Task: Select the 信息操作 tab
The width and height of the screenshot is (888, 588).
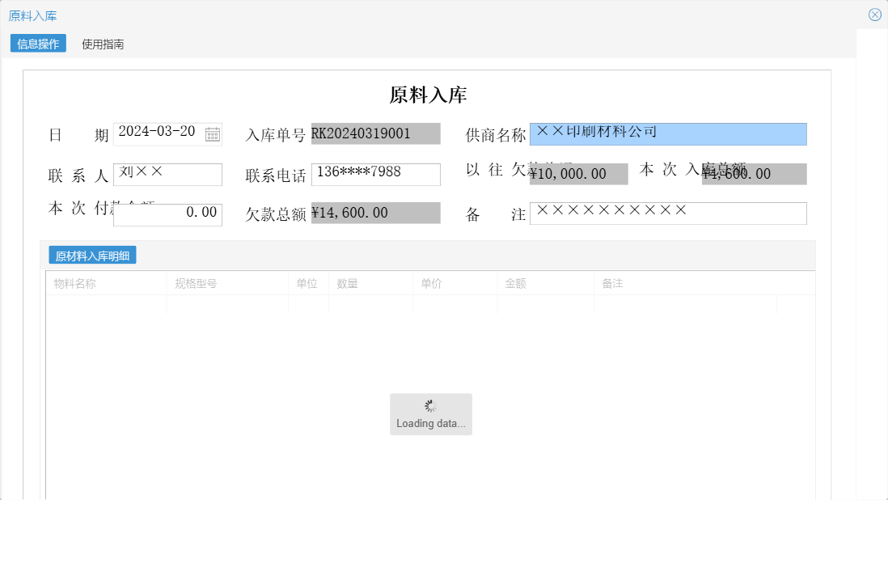Action: [x=36, y=43]
